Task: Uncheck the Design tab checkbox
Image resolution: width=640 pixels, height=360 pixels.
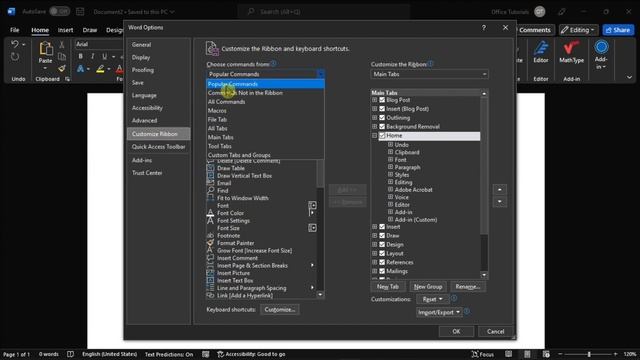Action: 382,244
